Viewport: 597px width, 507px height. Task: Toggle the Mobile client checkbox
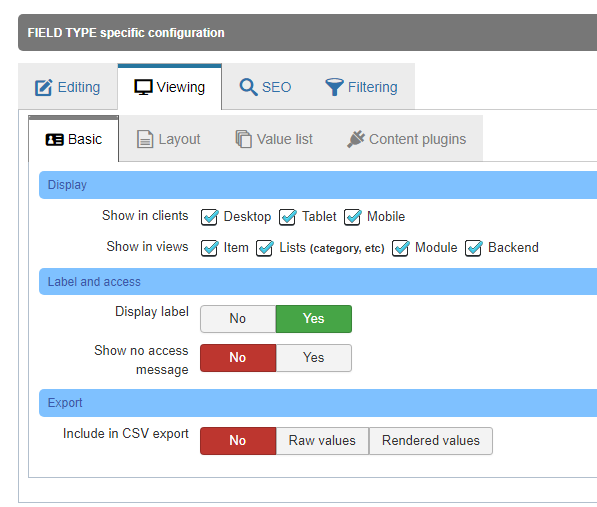[353, 217]
